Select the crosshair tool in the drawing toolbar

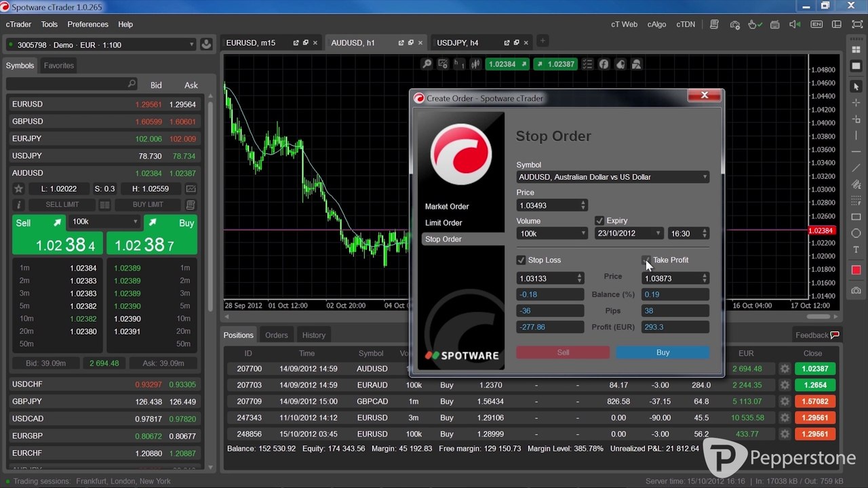click(x=856, y=103)
